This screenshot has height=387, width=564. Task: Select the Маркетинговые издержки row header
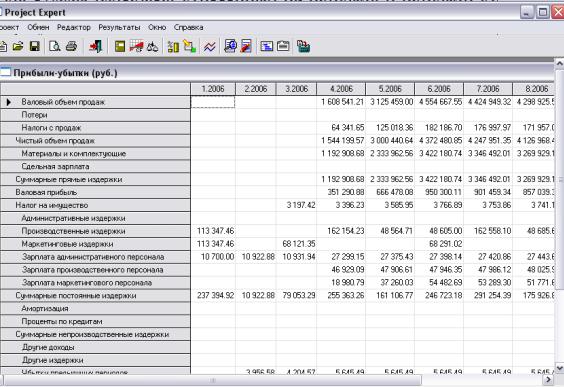(x=95, y=244)
